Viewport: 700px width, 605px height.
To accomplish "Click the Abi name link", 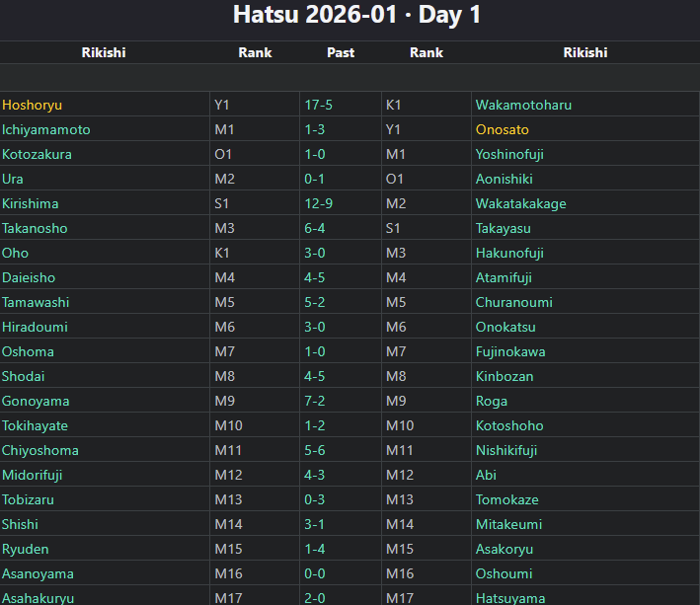I will pyautogui.click(x=486, y=475).
